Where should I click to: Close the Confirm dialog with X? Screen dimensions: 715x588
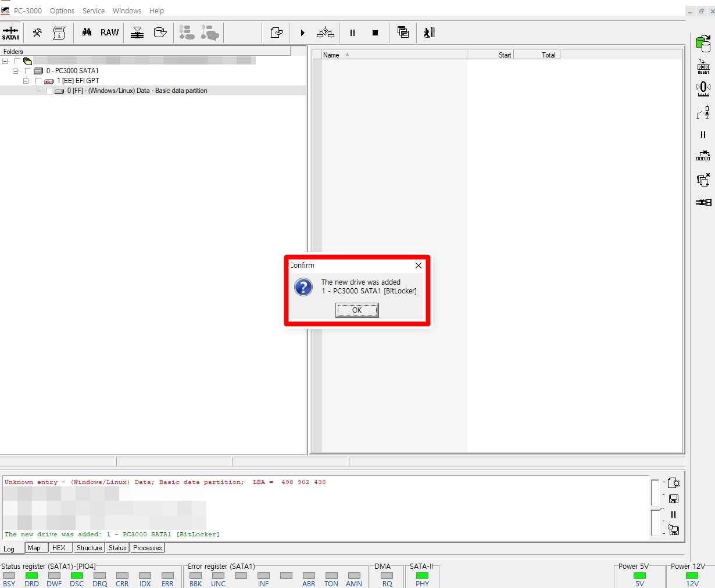point(419,266)
